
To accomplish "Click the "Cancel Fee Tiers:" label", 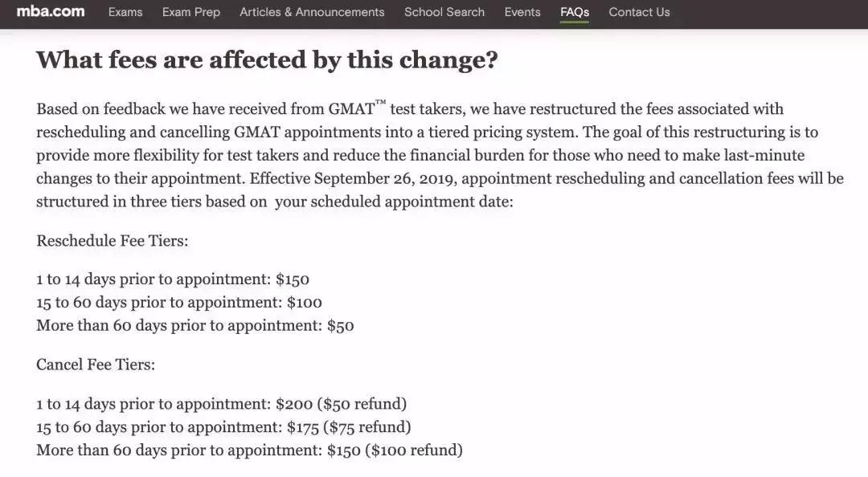I will 96,365.
